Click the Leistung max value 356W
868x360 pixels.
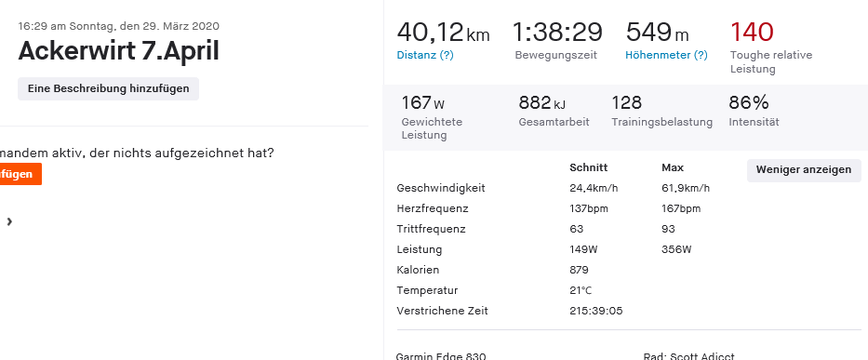tap(676, 250)
